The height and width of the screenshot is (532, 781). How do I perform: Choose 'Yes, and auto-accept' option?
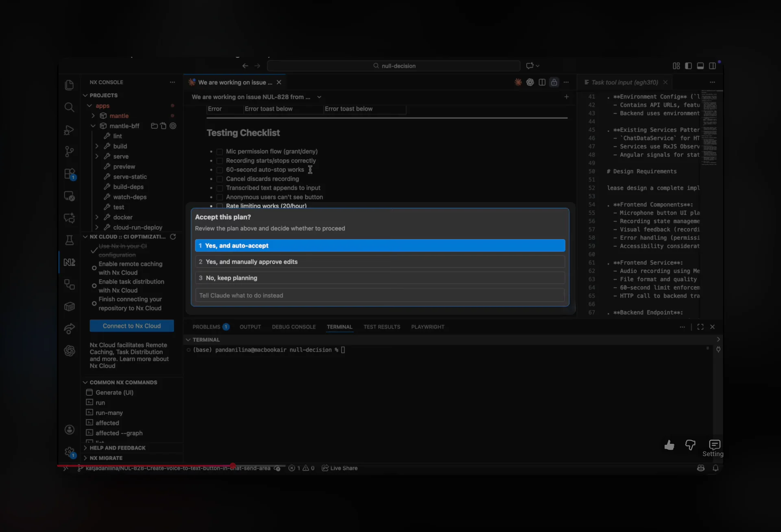380,245
